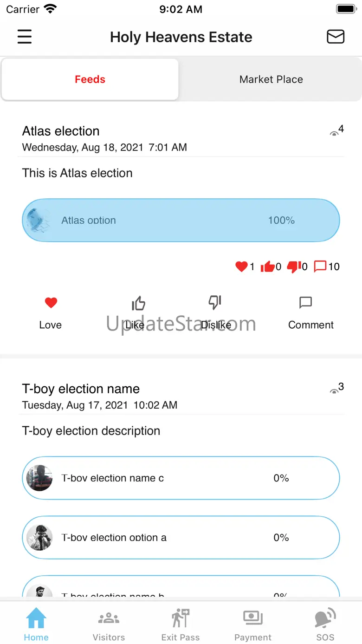Image resolution: width=362 pixels, height=644 pixels.
Task: Vote for T-boy election option a
Action: (181, 538)
